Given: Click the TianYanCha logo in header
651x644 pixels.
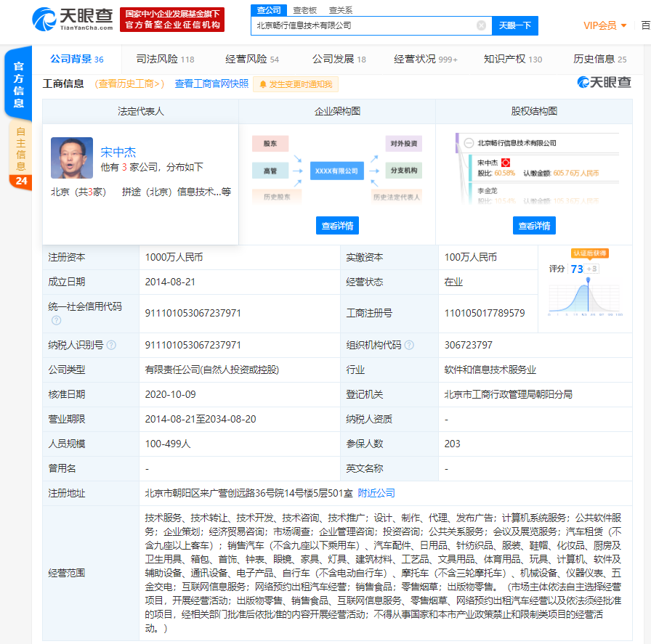Looking at the screenshot, I should (x=72, y=20).
